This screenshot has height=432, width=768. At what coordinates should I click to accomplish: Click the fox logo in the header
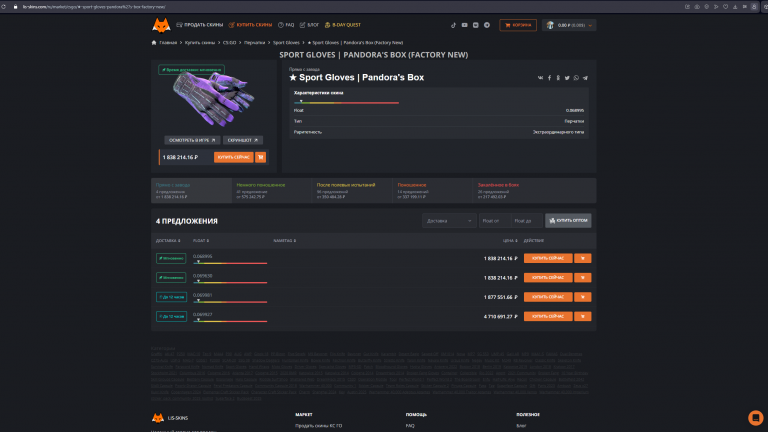(x=161, y=25)
